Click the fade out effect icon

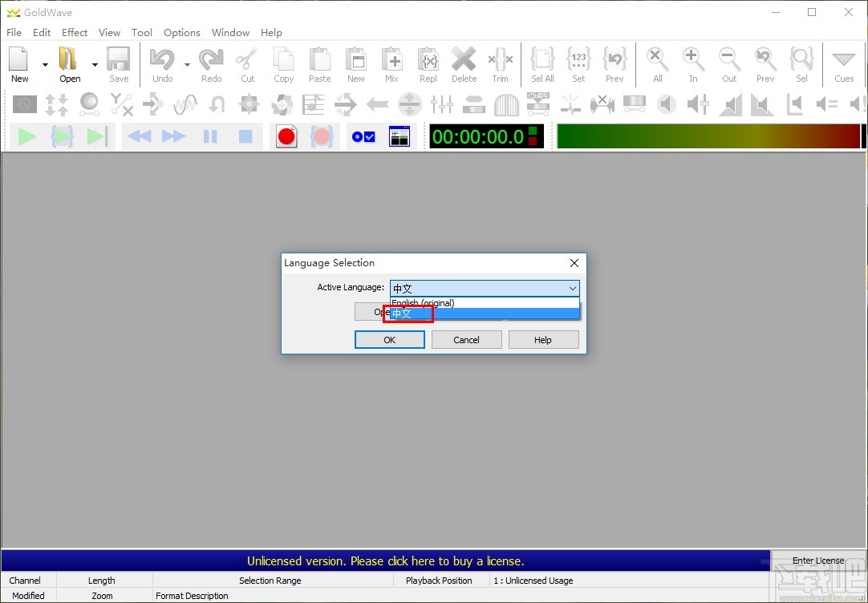tap(762, 104)
